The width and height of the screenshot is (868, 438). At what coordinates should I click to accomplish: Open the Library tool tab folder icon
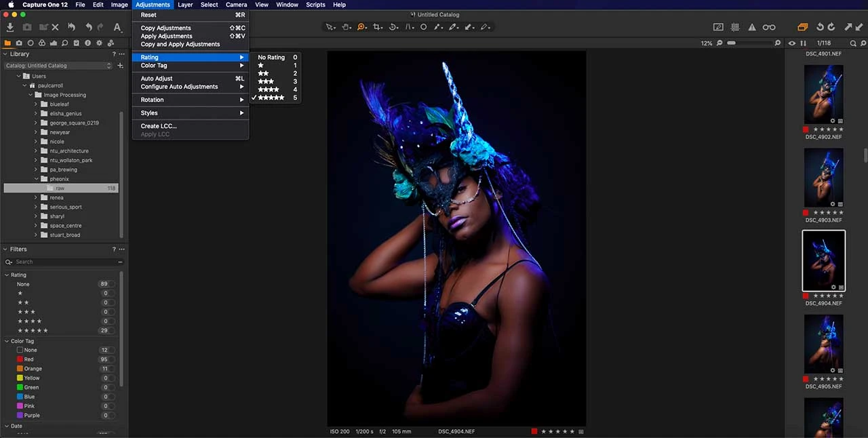pos(8,43)
